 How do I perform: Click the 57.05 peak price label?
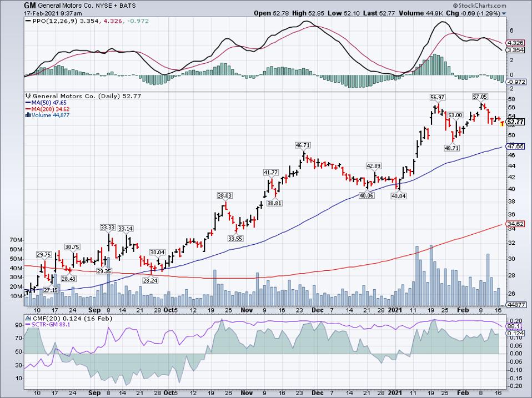tap(480, 97)
